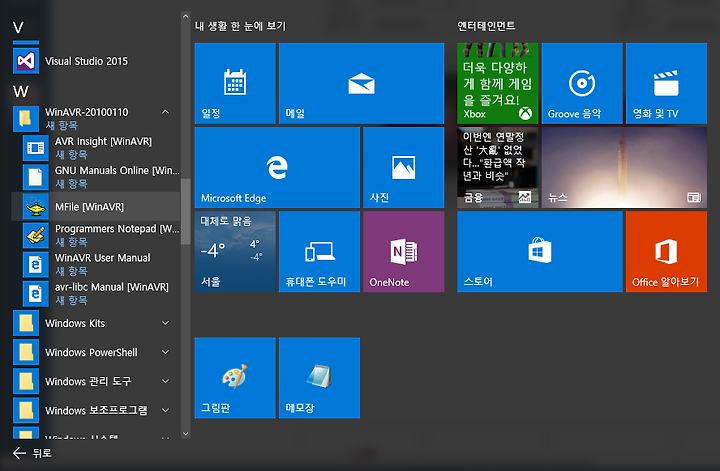This screenshot has width=720, height=471.
Task: Select the WinAVR User Manual label
Action: 102,258
